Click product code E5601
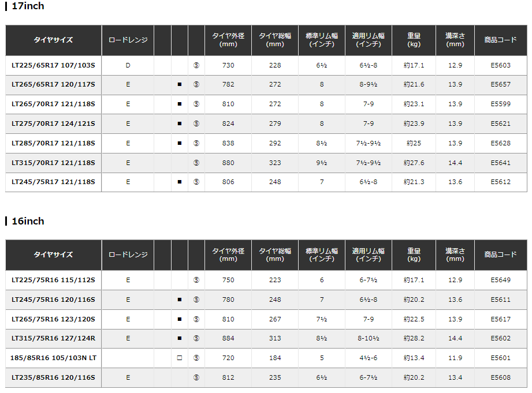Image resolution: width=532 pixels, height=393 pixels. (500, 358)
